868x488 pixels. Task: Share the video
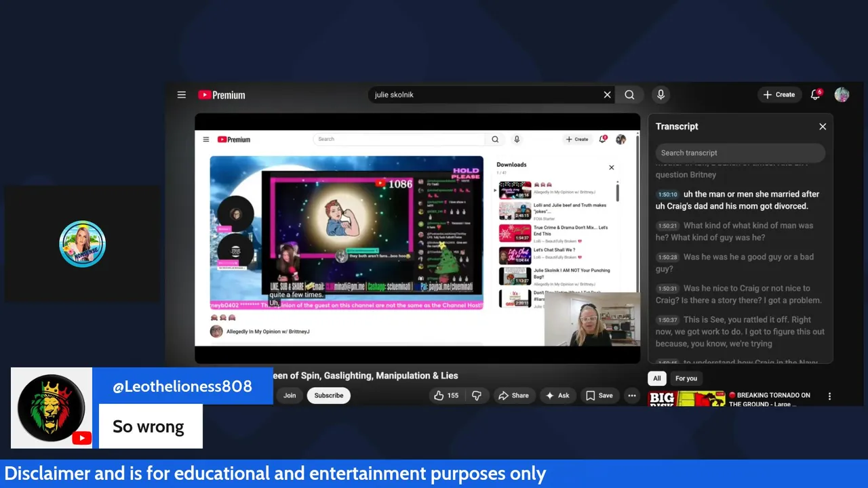tap(513, 396)
